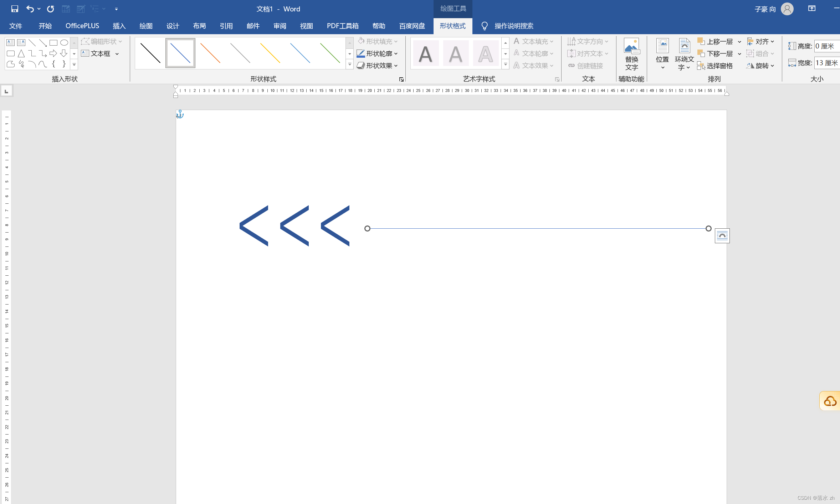Pick the right arrow block shape
This screenshot has width=840, height=504.
point(53,53)
